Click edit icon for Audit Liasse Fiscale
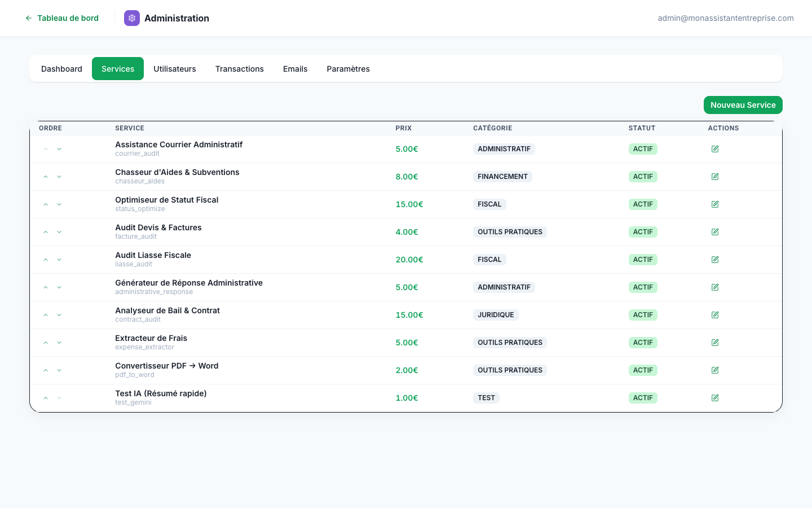 [x=715, y=260]
